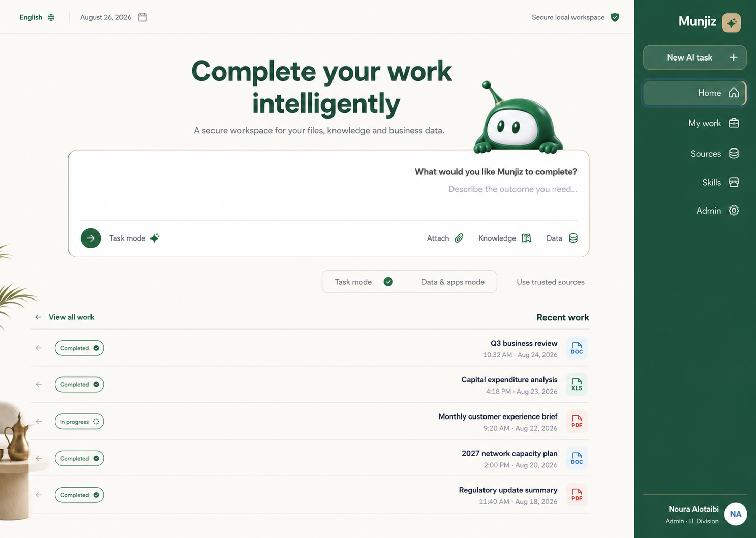Click the outcome description input field
Viewport: 756px width, 538px height.
coord(328,189)
